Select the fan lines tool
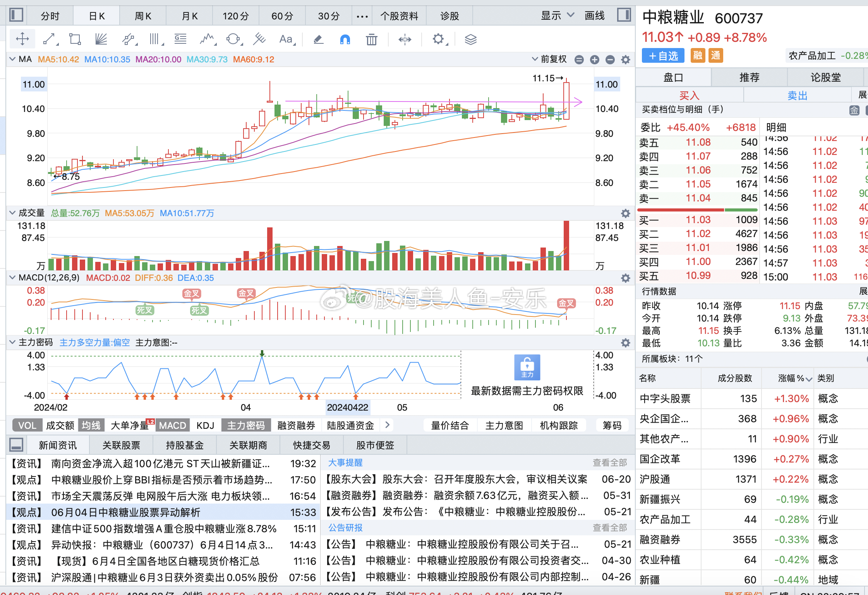 coord(101,39)
